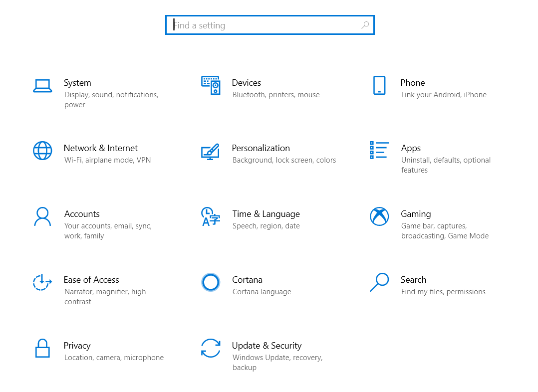Screen dimensions: 538x392
Task: Click 'Your accounts, email, sync' description
Action: pos(108,231)
